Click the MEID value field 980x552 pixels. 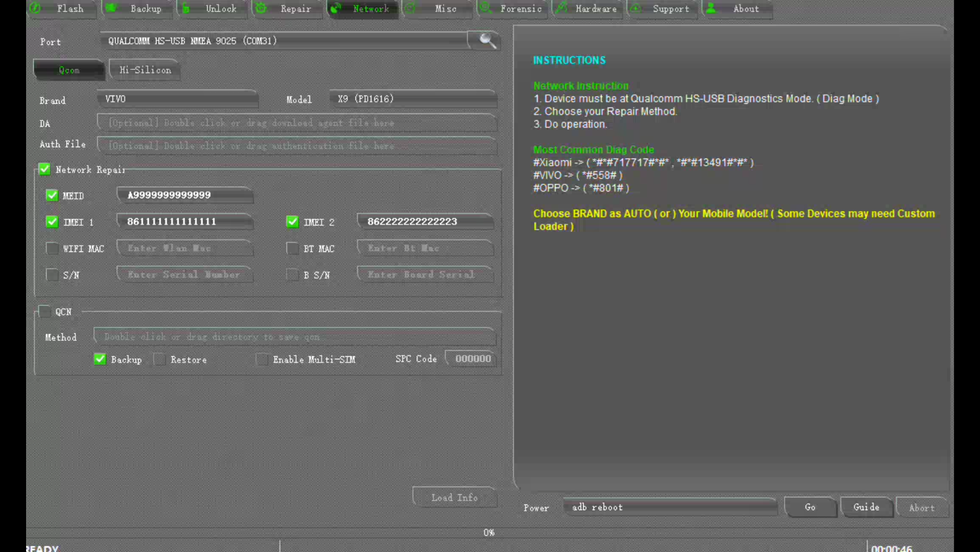pos(185,195)
